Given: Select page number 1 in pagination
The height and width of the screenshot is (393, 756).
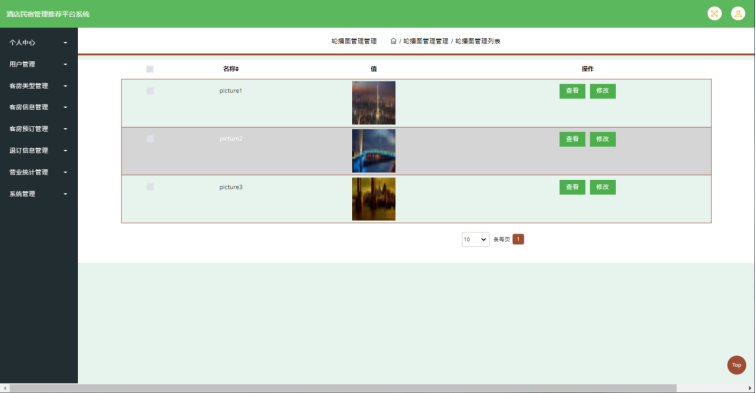Looking at the screenshot, I should point(518,239).
